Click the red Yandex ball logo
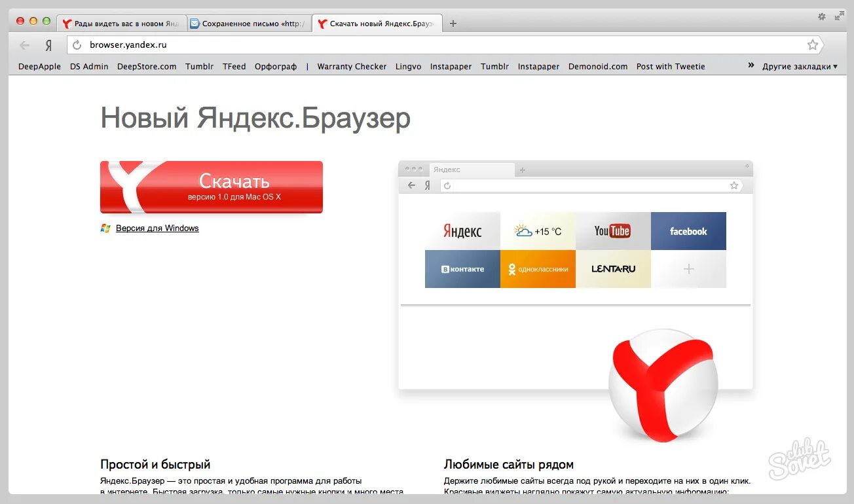Screen dimensions: 854x504 point(663,385)
